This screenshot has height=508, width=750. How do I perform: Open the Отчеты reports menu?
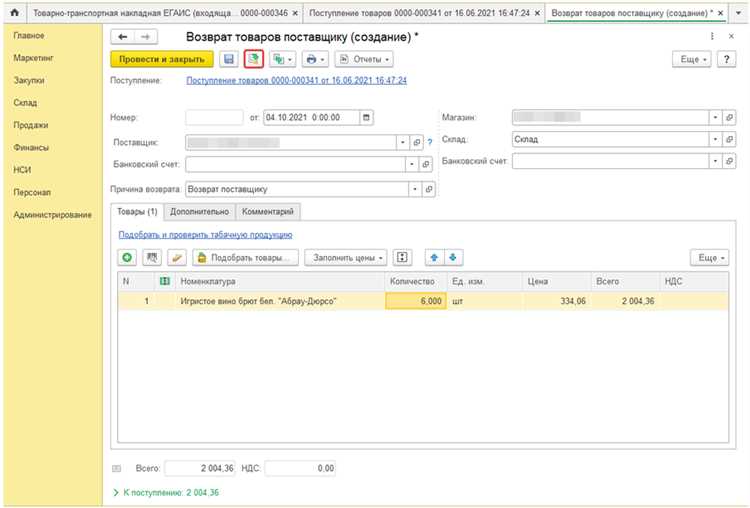pos(364,59)
